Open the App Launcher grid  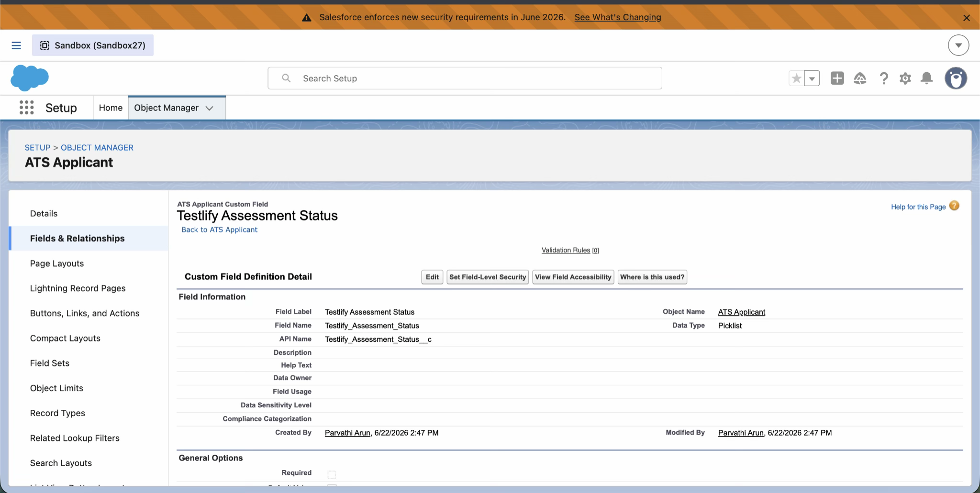27,108
